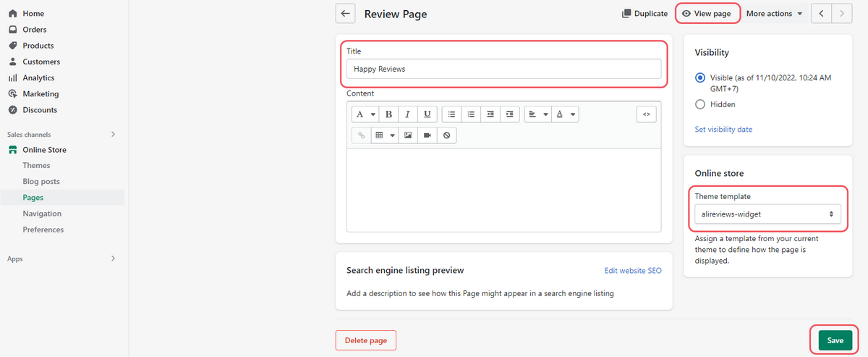Open the text alignment dropdown

537,114
